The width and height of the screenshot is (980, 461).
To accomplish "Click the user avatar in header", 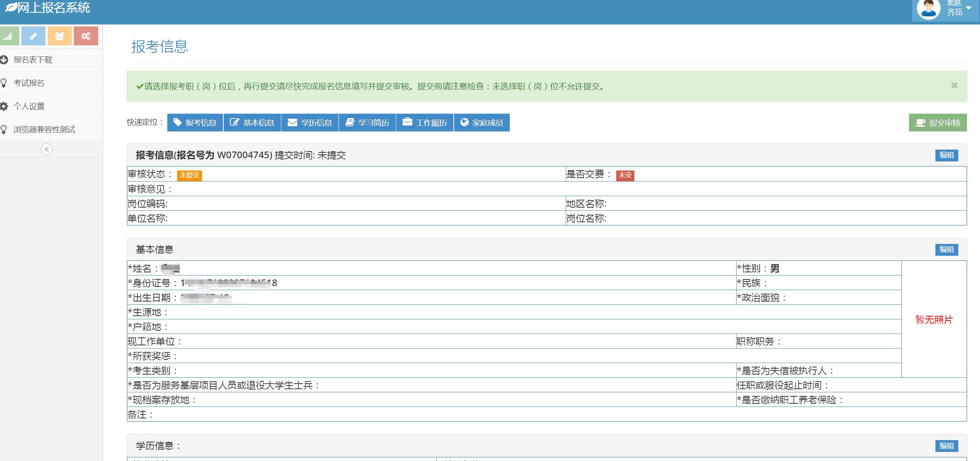I will (928, 9).
